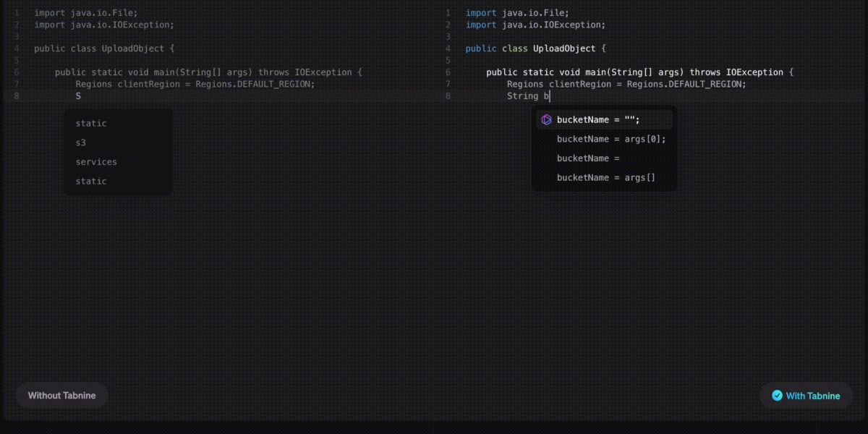Click the Tabnine logo icon in the suggestion list
This screenshot has height=434, width=868.
(x=546, y=120)
